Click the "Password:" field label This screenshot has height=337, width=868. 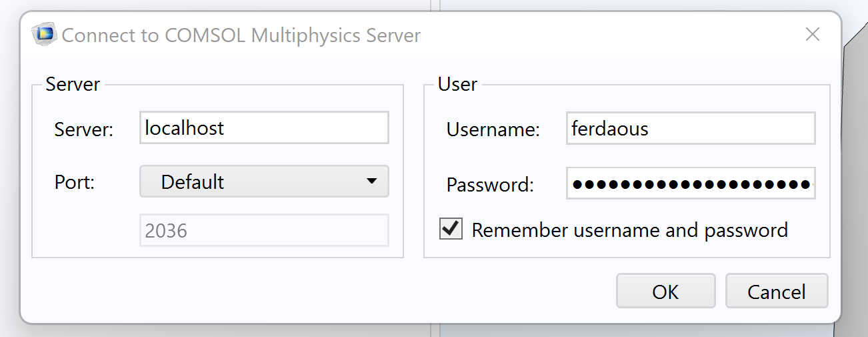(x=490, y=185)
